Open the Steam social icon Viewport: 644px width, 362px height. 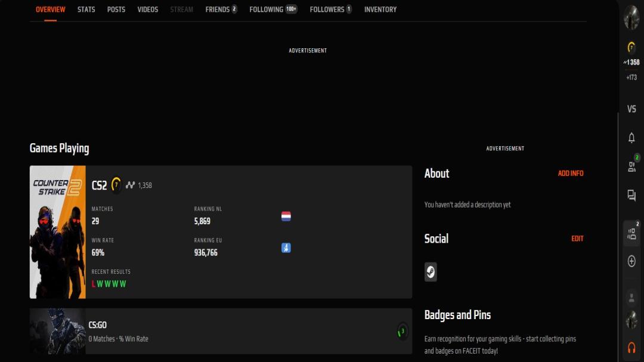click(x=431, y=272)
